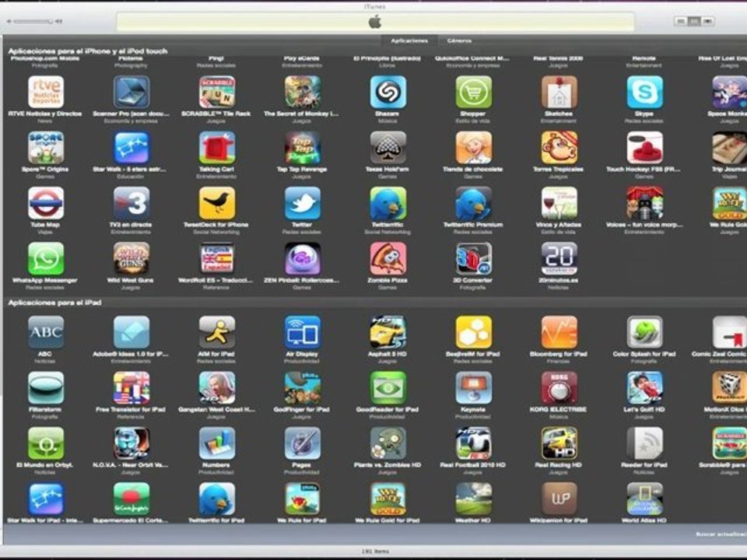Select the Scanner Pro app icon
This screenshot has width=747, height=560.
click(131, 92)
